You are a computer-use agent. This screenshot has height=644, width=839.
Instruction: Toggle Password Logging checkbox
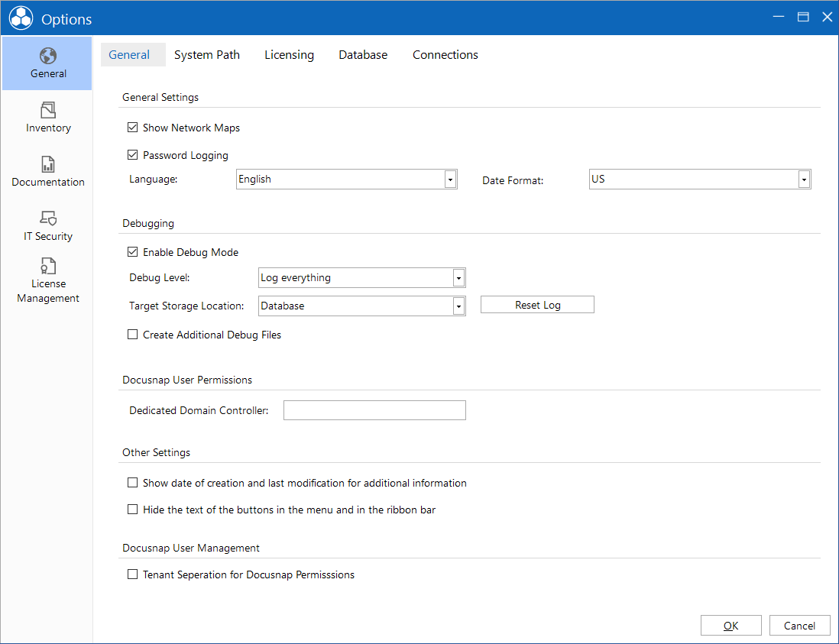(132, 155)
